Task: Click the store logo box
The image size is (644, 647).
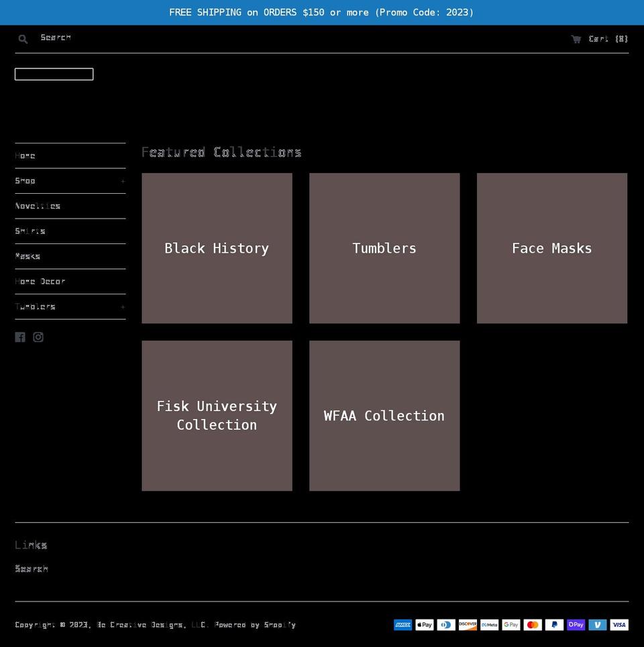Action: tap(54, 74)
